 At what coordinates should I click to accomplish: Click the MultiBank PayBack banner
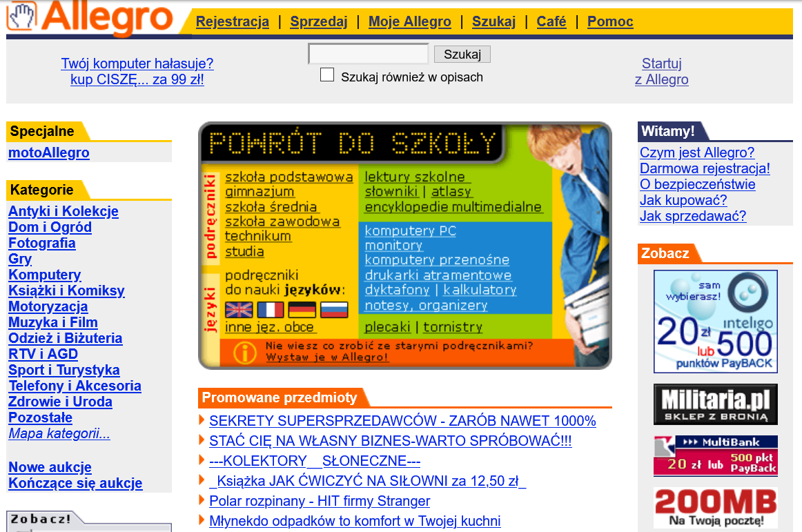coord(715,455)
